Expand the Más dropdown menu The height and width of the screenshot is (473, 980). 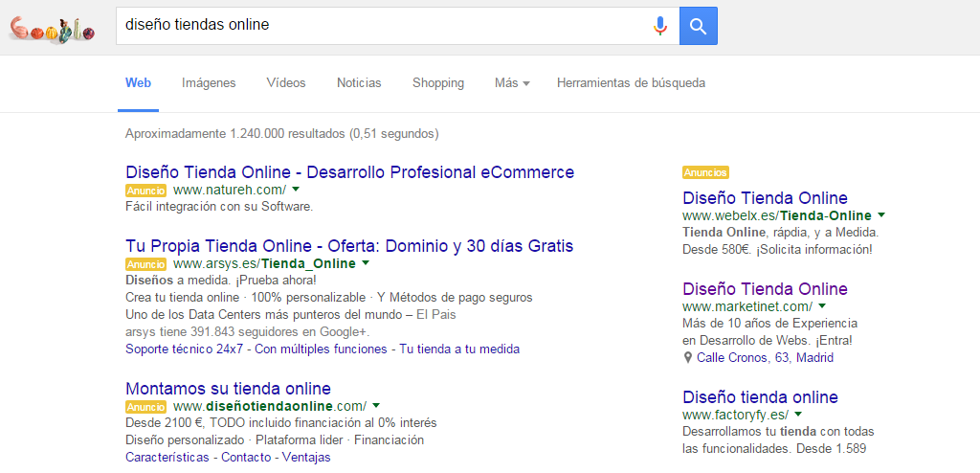(x=512, y=82)
